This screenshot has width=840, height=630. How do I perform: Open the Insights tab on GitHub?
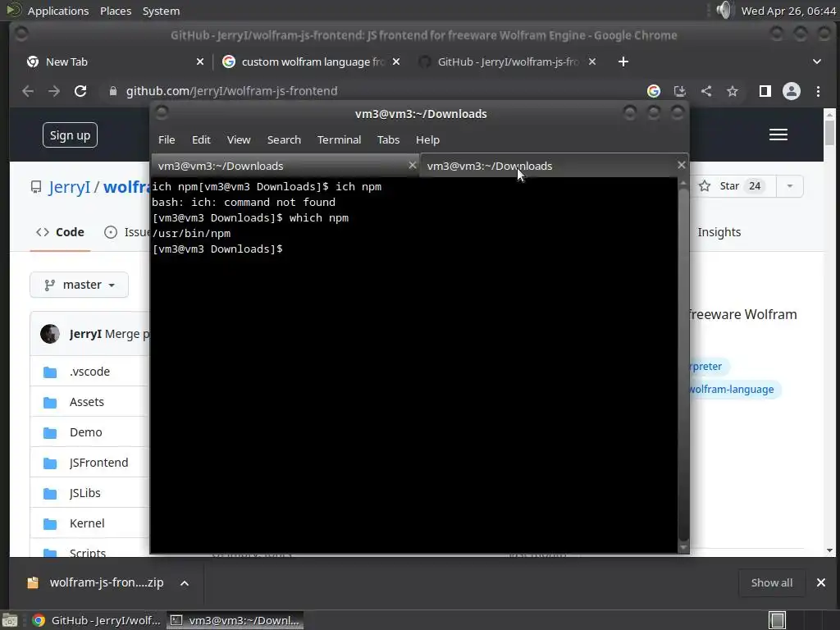pyautogui.click(x=719, y=232)
